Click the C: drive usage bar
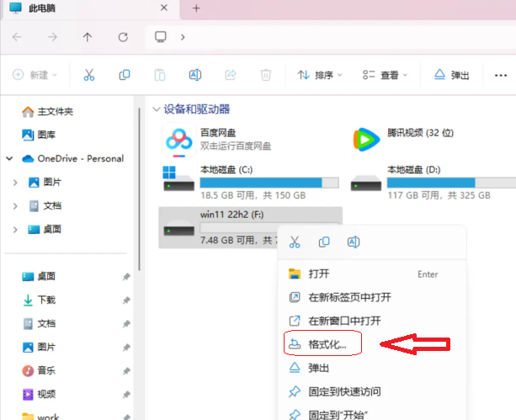This screenshot has width=516, height=420. coord(269,183)
